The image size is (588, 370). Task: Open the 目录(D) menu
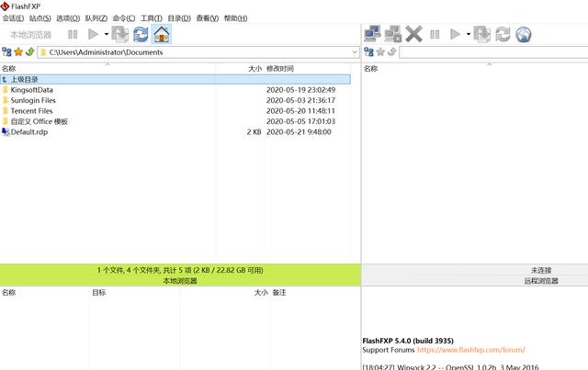pos(179,18)
